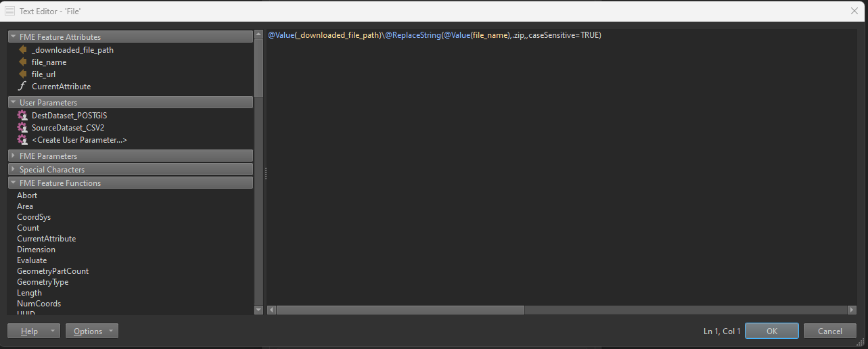Click the Text Editor window title icon

[10, 11]
